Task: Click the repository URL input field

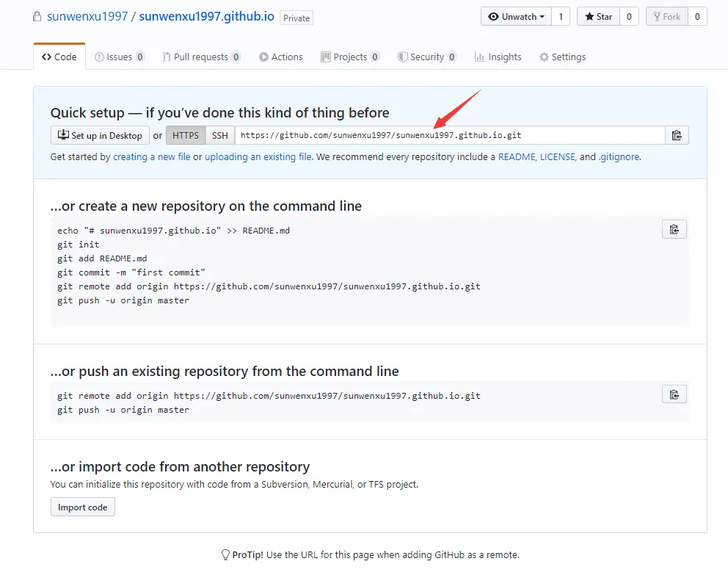Action: 450,135
